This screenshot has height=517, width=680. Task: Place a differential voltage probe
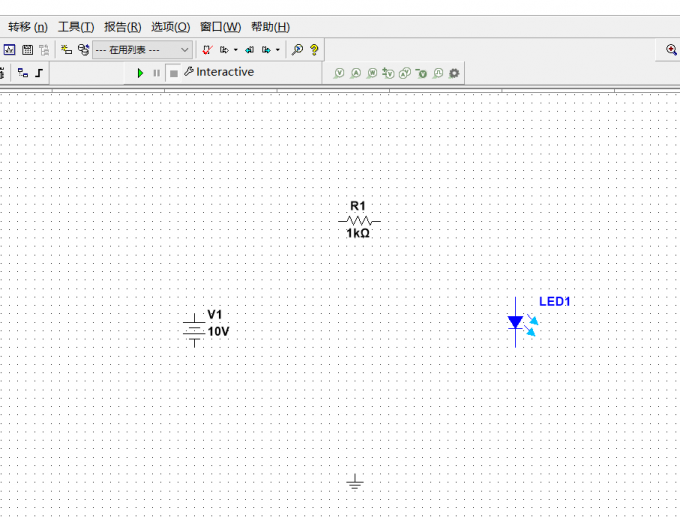[388, 73]
